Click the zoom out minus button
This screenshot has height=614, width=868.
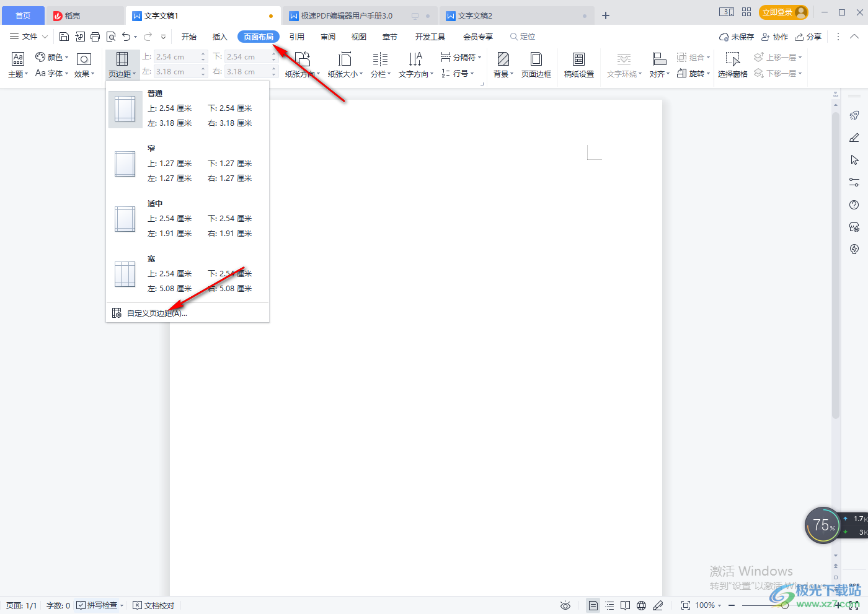pos(732,605)
